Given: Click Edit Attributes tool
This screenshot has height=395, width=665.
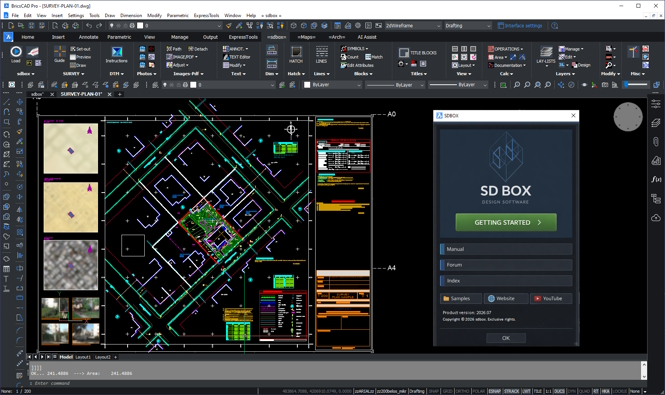Looking at the screenshot, I should (357, 65).
